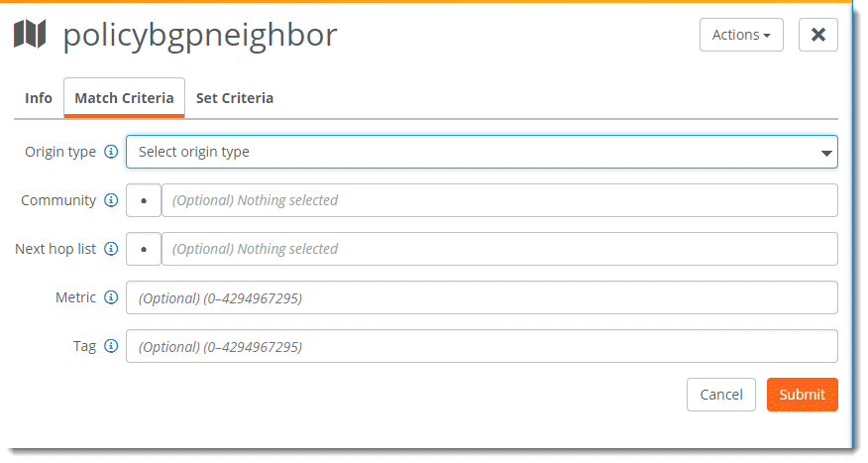Open the Next hop list selection field
This screenshot has width=868, height=463.
pyautogui.click(x=499, y=249)
